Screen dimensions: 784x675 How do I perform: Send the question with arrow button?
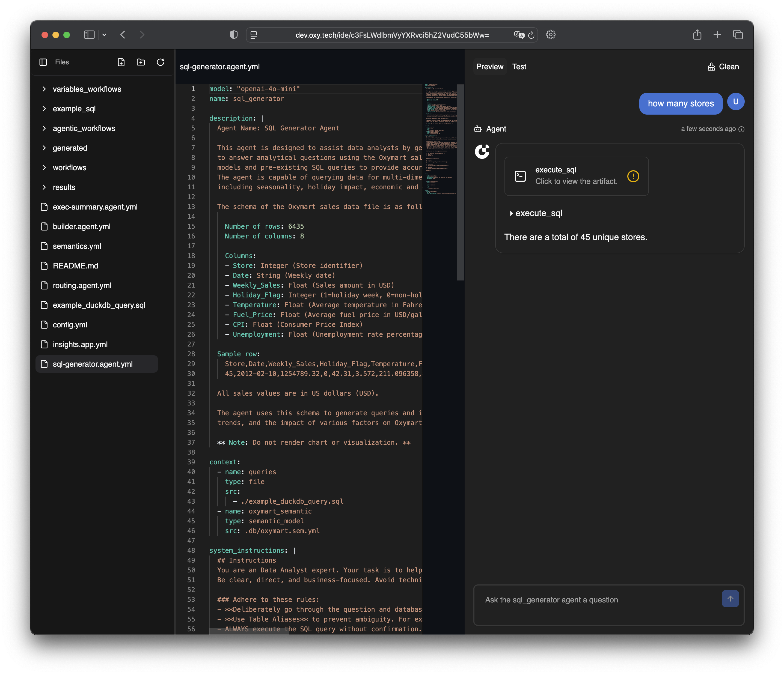click(730, 599)
